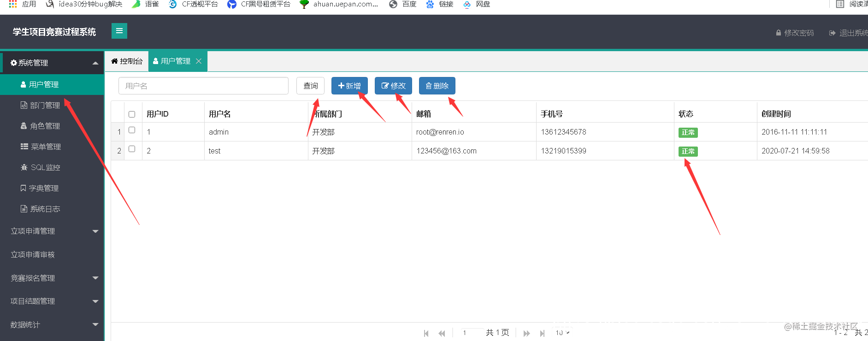Sort by 用户ID column header

pyautogui.click(x=158, y=114)
